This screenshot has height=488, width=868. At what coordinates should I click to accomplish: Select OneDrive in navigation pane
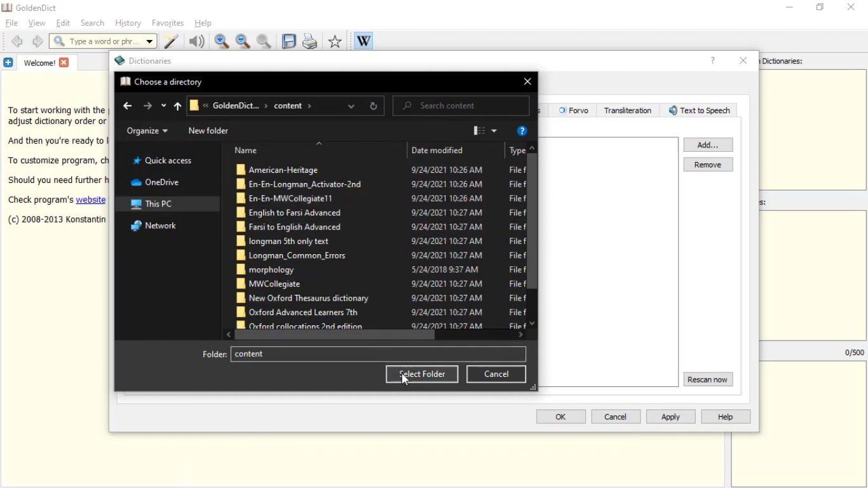click(162, 182)
